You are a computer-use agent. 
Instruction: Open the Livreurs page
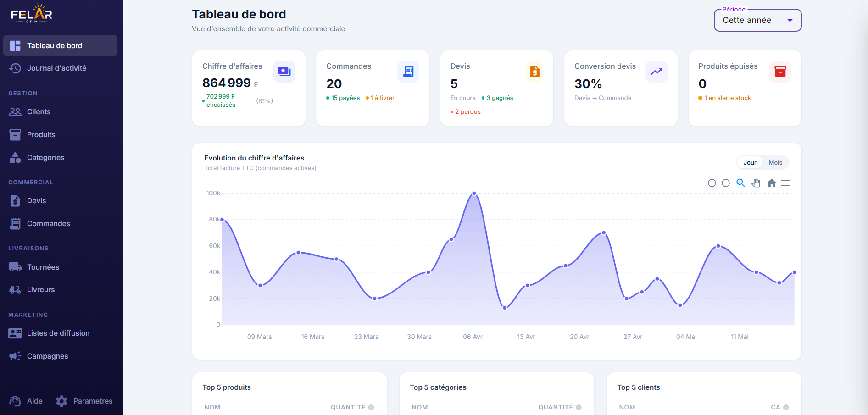[x=60, y=290]
